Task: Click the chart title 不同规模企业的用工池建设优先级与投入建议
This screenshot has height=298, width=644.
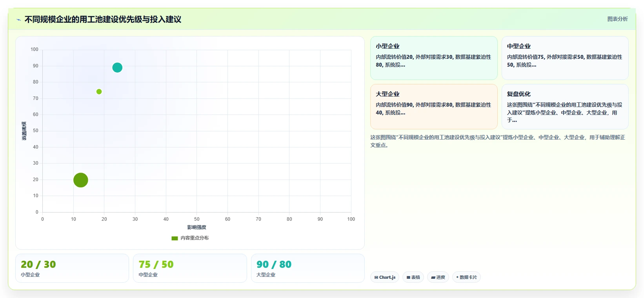Action: click(x=103, y=19)
